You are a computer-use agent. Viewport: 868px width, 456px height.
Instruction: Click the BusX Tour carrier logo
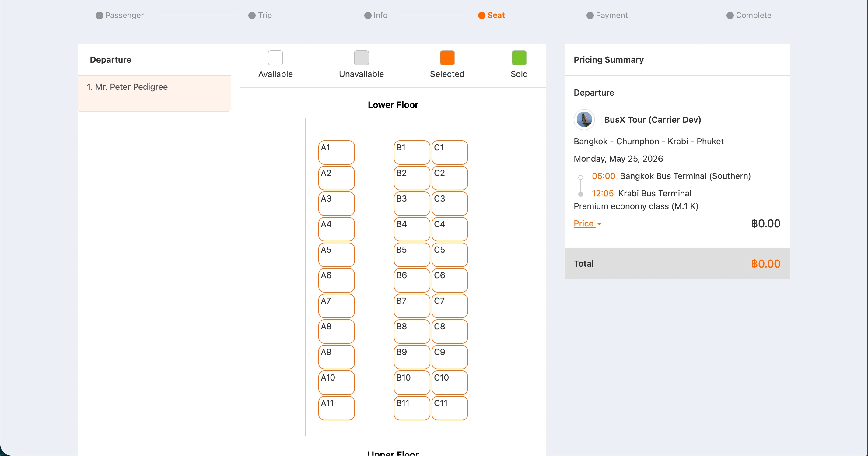click(584, 120)
